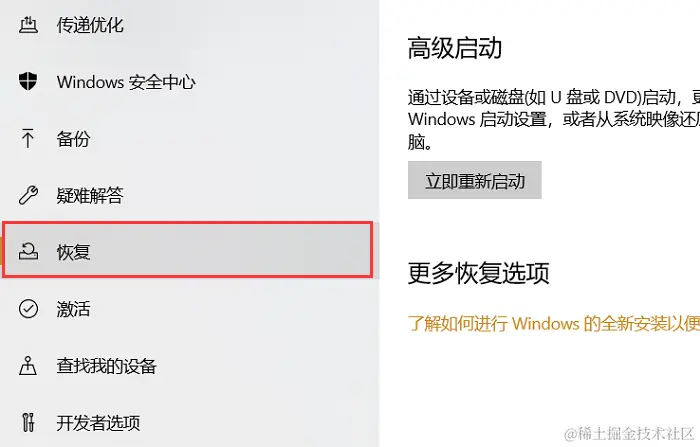Viewport: 700px width, 447px height.
Task: Click the Backup upward arrow icon
Action: tap(28, 138)
